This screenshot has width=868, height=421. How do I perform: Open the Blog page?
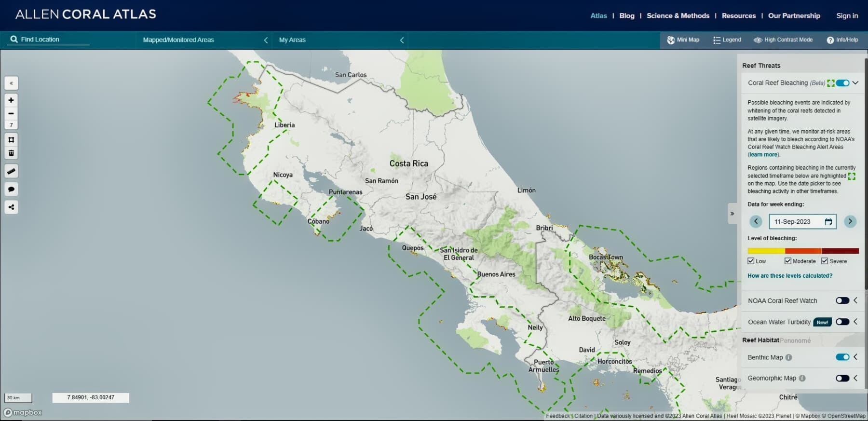click(627, 16)
